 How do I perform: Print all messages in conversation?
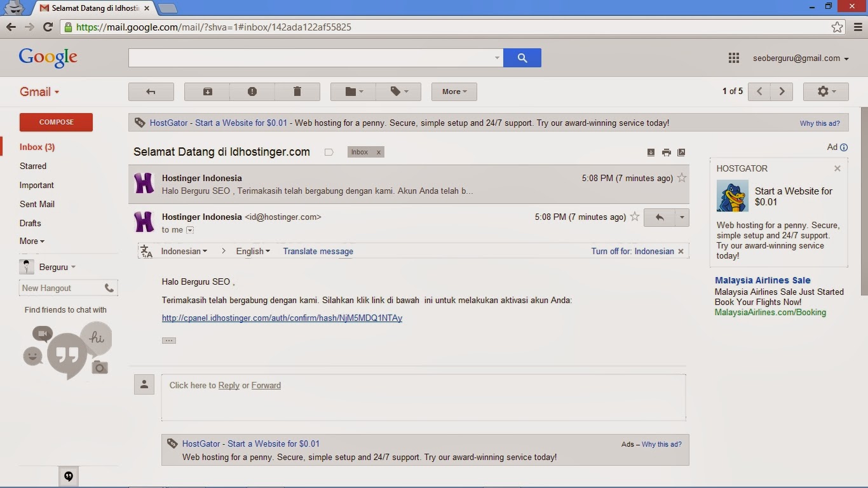(x=666, y=152)
